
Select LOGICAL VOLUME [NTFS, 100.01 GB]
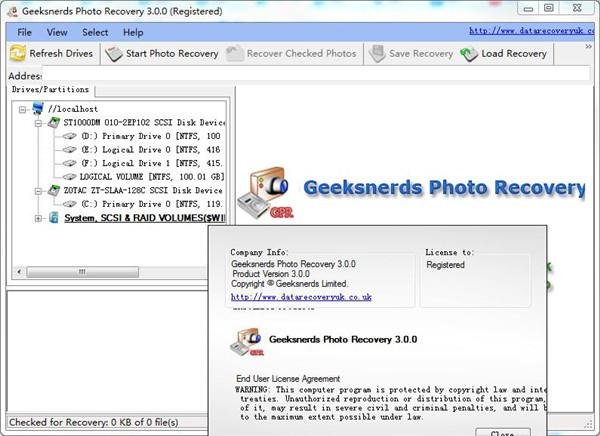[x=152, y=176]
